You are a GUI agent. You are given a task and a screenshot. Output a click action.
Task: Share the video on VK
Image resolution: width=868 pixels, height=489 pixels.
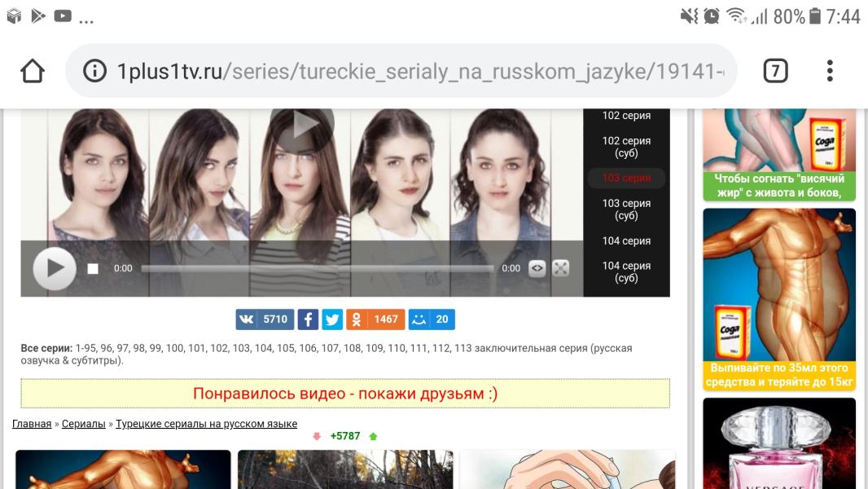(265, 319)
